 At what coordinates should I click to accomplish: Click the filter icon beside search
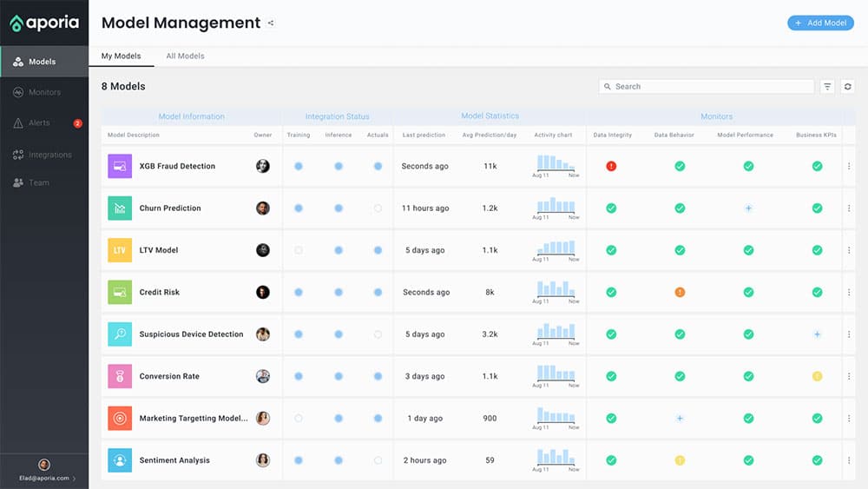(x=827, y=87)
